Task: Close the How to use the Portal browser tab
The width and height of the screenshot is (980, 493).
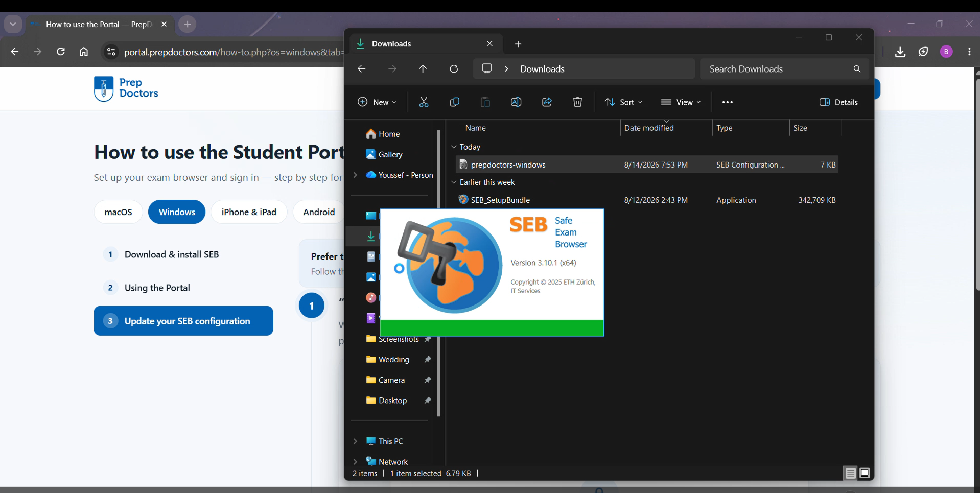Action: coord(164,25)
